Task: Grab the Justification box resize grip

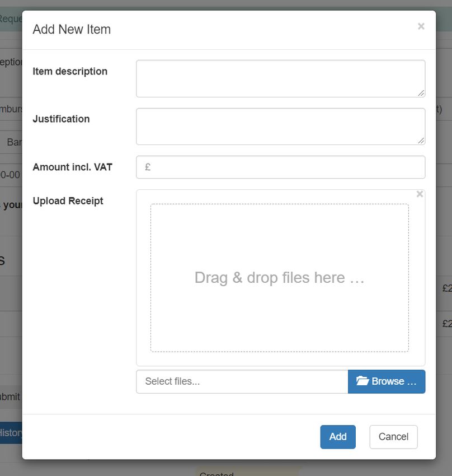Action: pos(421,141)
